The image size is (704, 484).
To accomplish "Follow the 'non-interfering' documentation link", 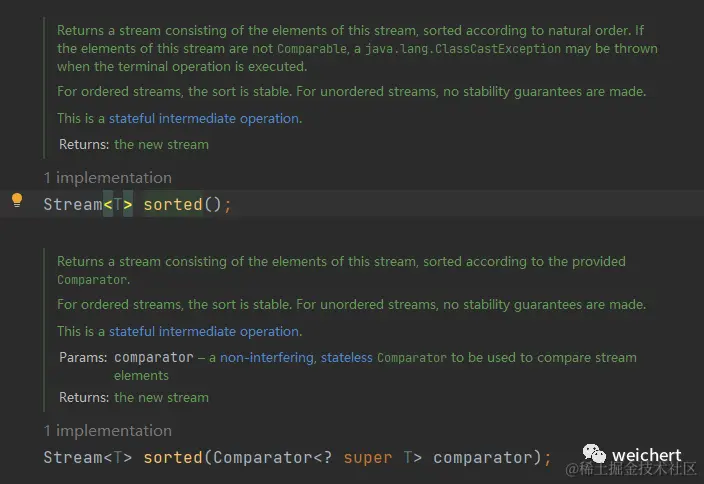I will click(x=267, y=357).
